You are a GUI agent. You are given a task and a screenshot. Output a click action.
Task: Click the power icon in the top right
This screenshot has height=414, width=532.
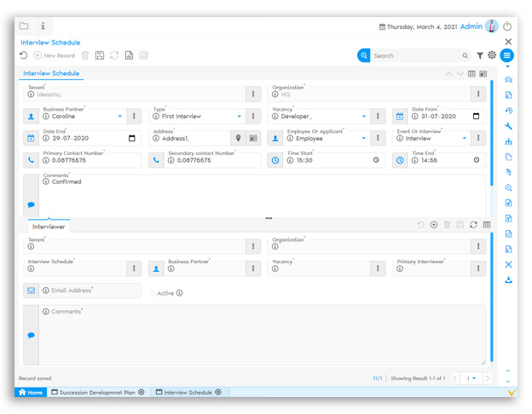(x=508, y=26)
